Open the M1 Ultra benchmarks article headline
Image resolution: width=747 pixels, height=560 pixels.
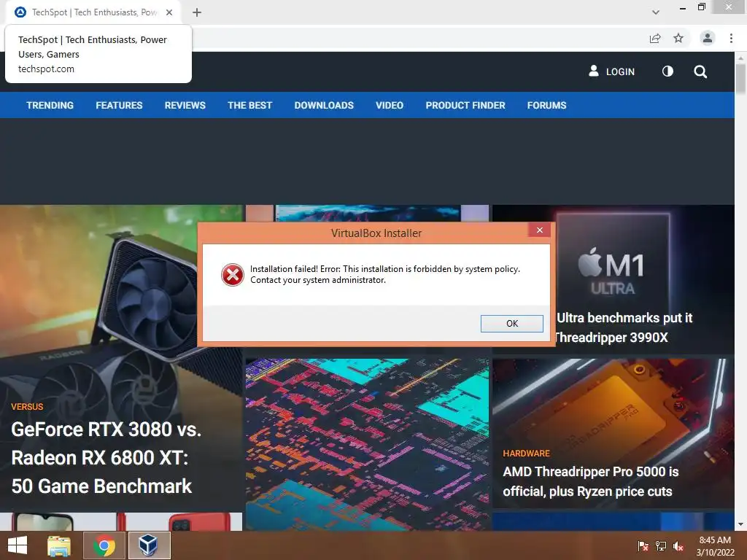624,327
